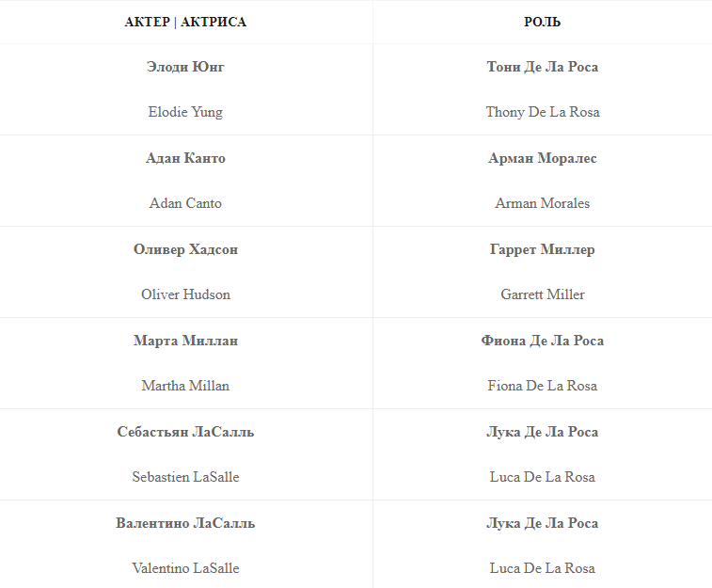Select the actor name 'Адан Канто'
The width and height of the screenshot is (712, 588).
185,158
